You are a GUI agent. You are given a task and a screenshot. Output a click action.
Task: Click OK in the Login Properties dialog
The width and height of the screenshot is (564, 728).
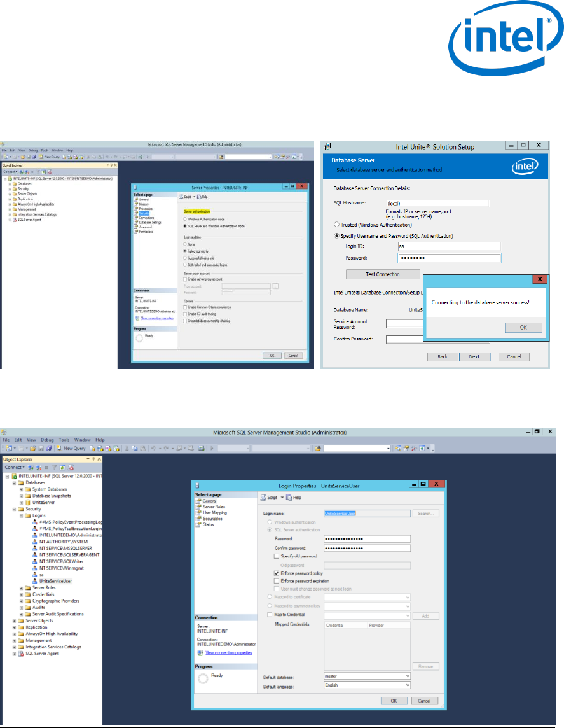(394, 701)
